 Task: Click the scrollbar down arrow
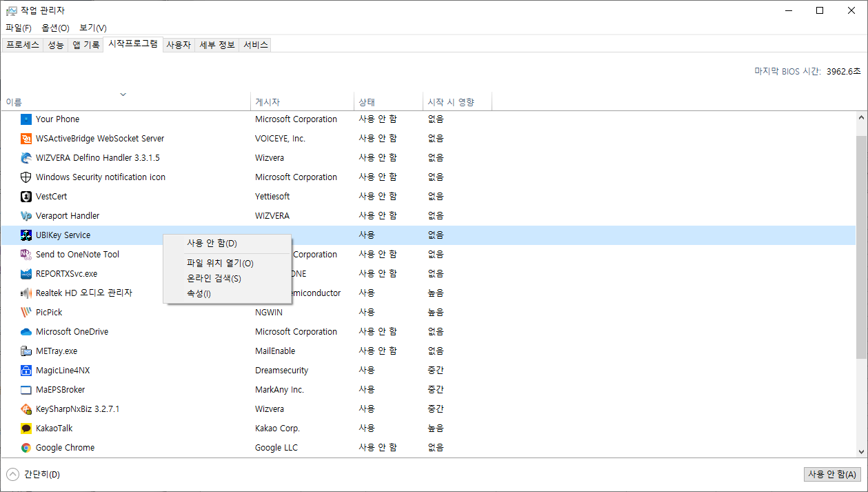(862, 451)
